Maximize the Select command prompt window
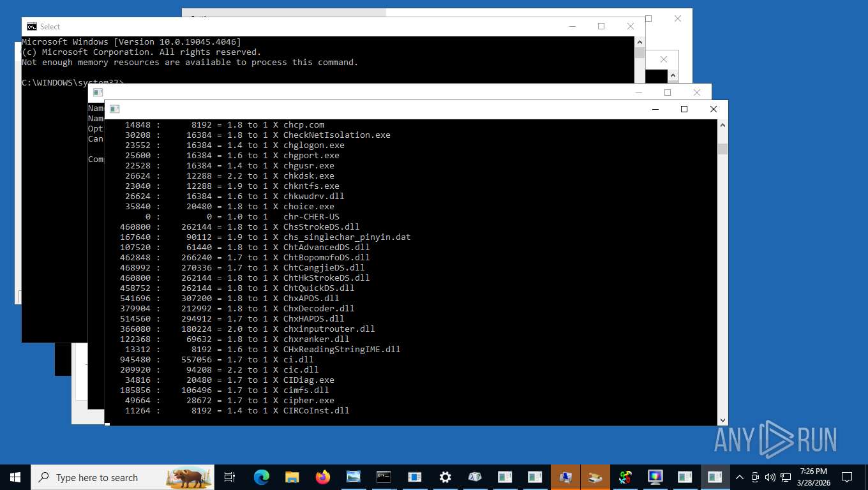This screenshot has width=868, height=490. (601, 26)
